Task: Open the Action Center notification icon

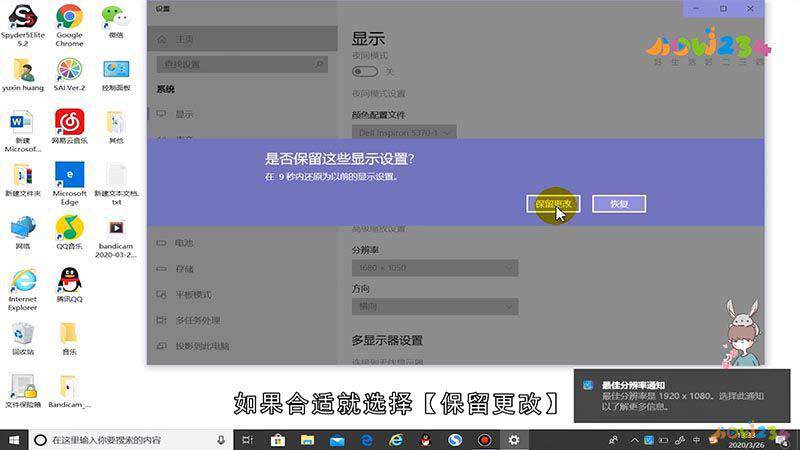Action: coord(782,440)
